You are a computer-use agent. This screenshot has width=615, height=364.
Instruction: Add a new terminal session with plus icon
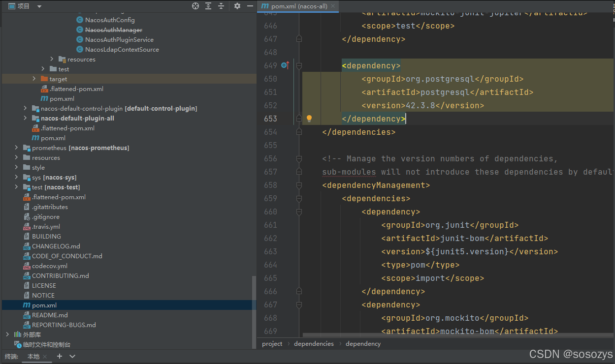coord(60,356)
